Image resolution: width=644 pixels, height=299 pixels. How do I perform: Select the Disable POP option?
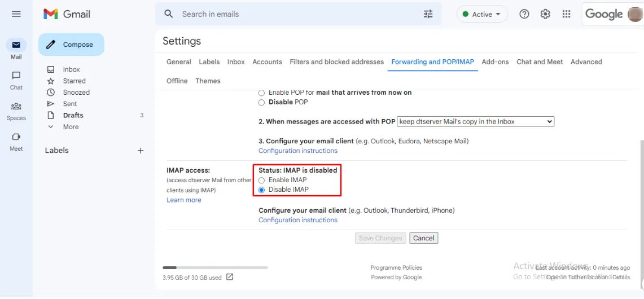pos(261,103)
